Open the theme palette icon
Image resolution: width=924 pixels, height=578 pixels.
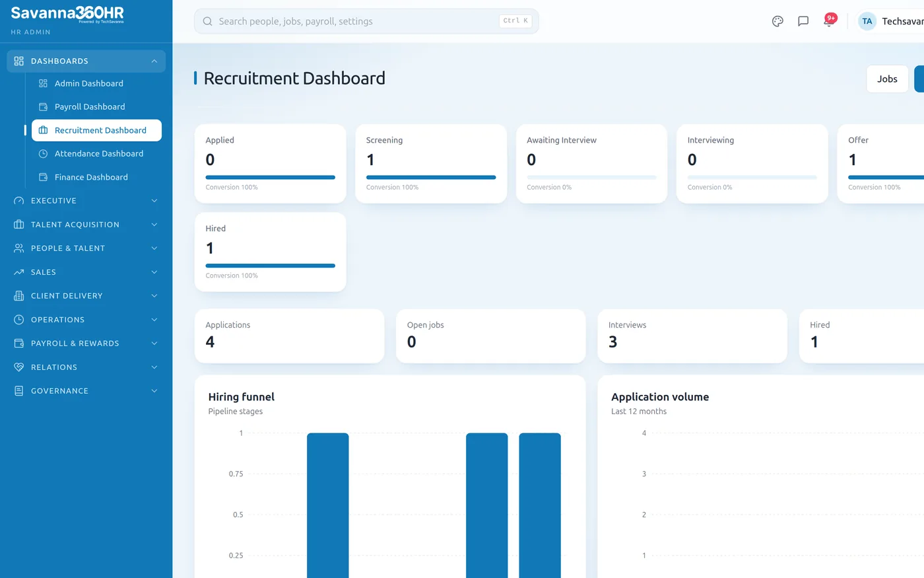tap(777, 21)
